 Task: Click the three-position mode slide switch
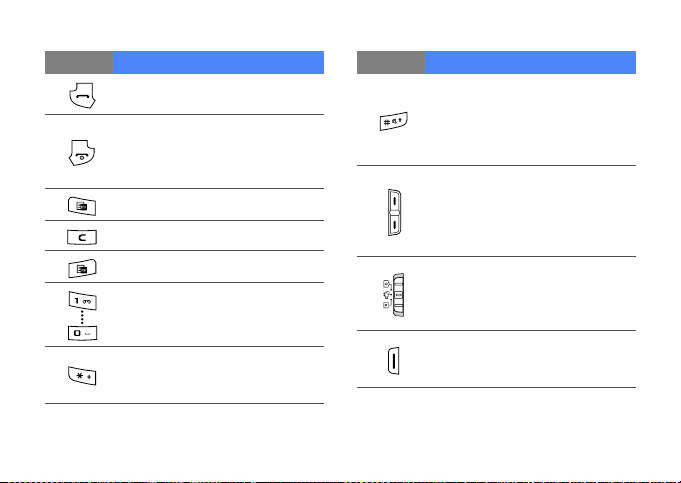coord(397,293)
